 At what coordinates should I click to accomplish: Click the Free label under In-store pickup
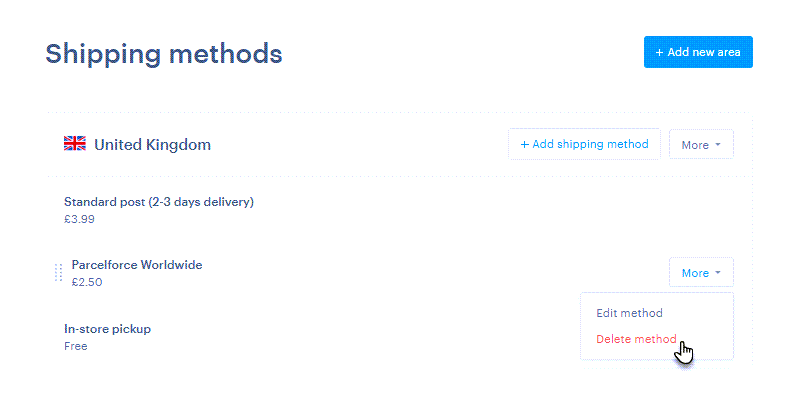[76, 346]
